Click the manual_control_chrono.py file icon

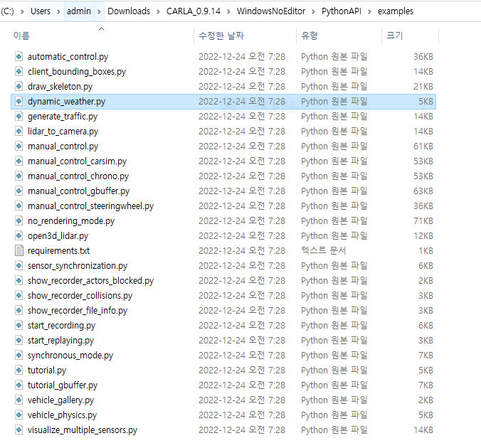pyautogui.click(x=19, y=176)
